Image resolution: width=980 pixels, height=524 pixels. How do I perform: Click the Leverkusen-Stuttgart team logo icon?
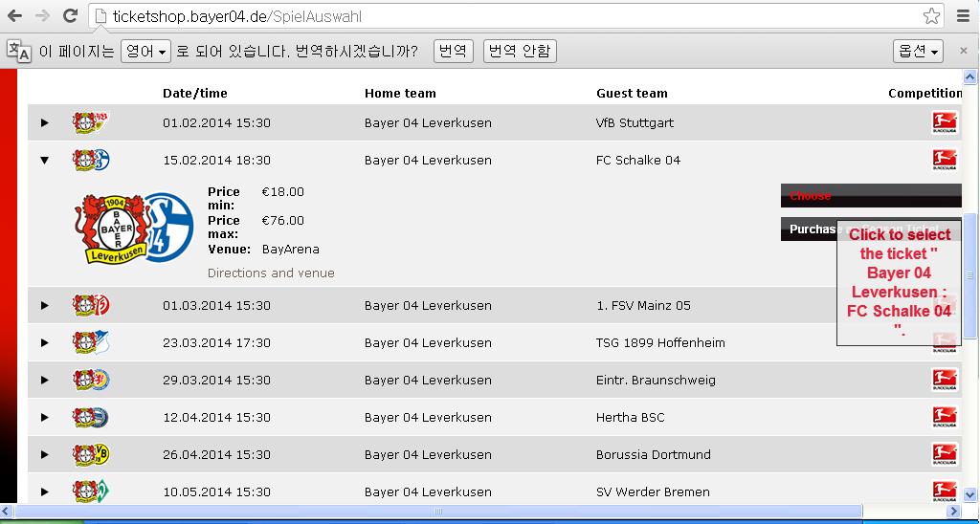click(91, 122)
